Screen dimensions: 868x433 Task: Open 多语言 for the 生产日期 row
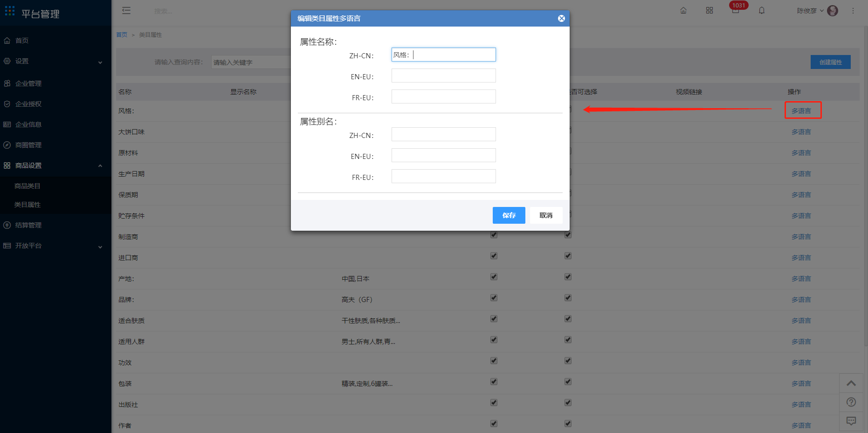pos(801,174)
